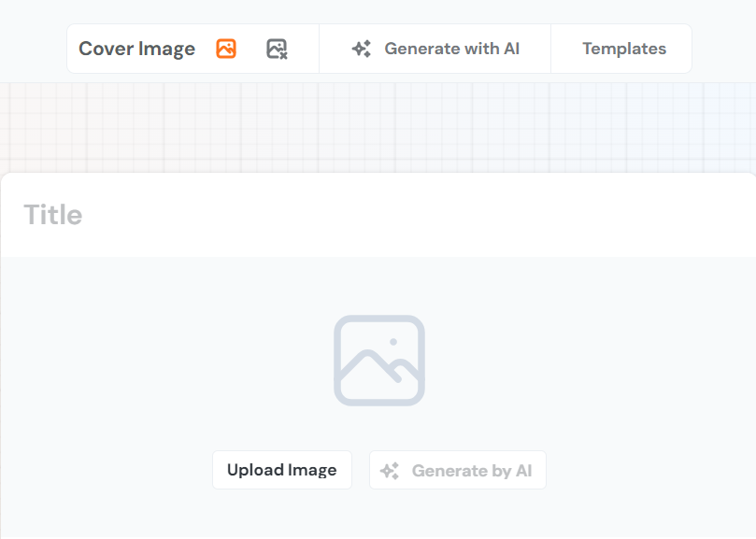The width and height of the screenshot is (756, 539).
Task: Click the Cover Image label
Action: point(136,49)
